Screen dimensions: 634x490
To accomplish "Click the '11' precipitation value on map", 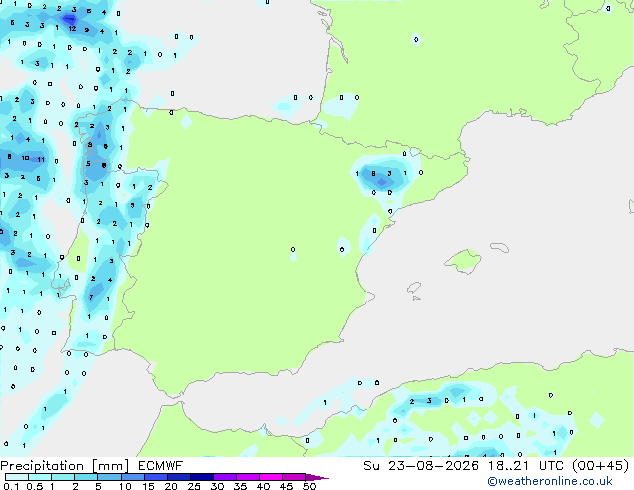I will tap(41, 159).
